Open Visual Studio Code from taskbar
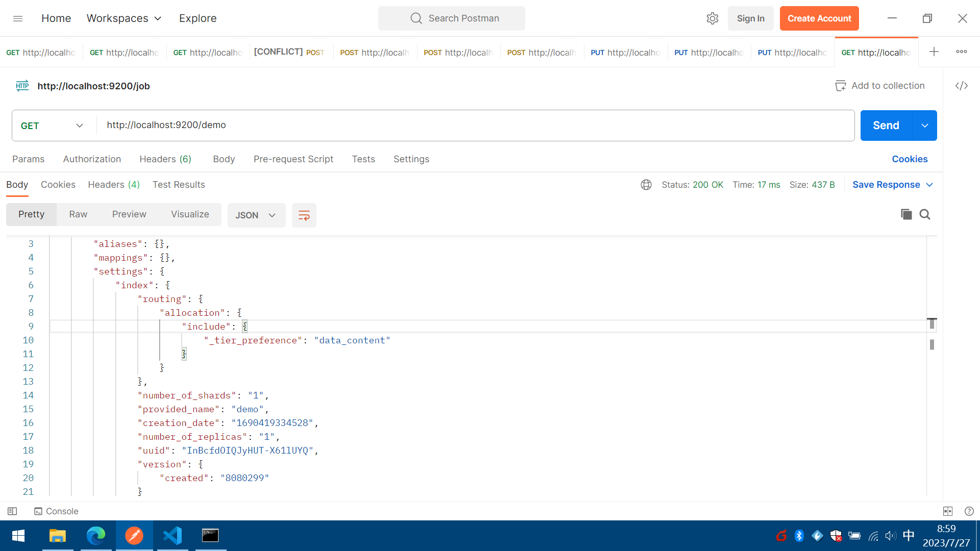 pos(173,536)
